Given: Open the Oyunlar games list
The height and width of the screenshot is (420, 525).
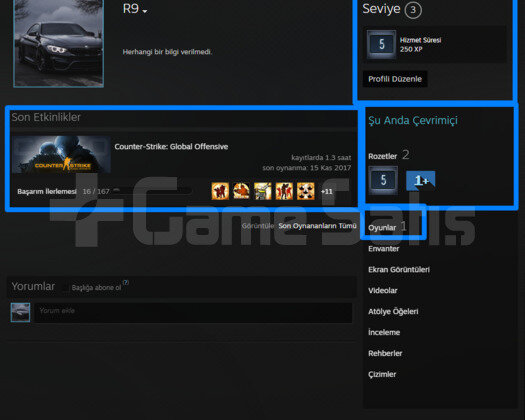Looking at the screenshot, I should (x=382, y=228).
